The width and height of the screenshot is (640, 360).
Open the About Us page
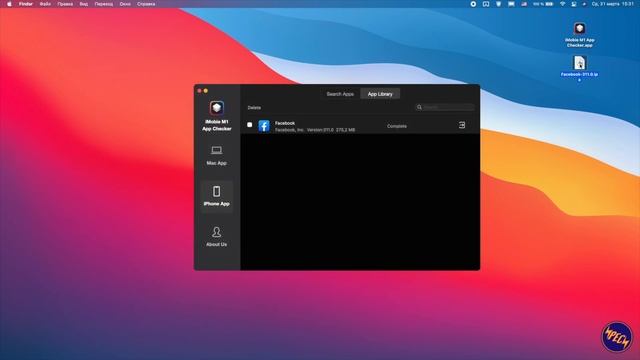(x=216, y=237)
